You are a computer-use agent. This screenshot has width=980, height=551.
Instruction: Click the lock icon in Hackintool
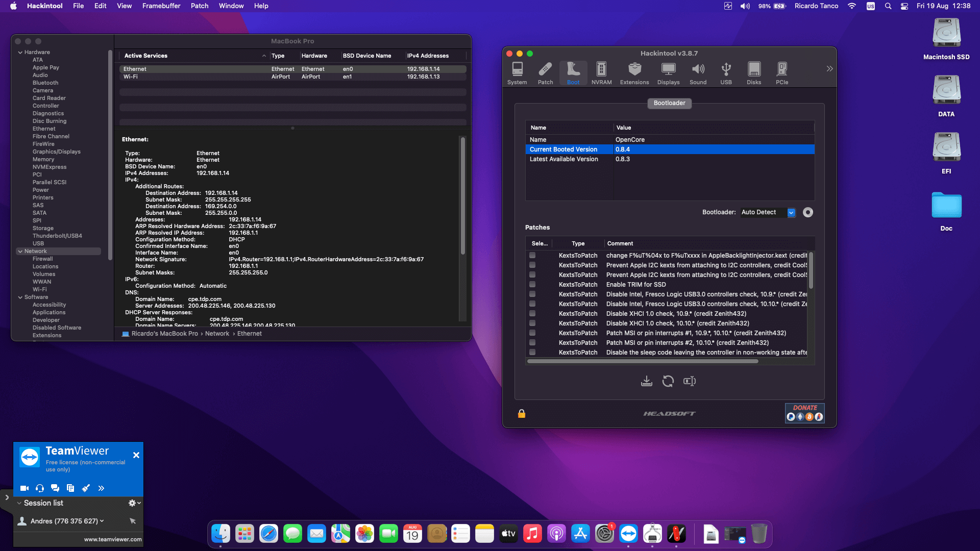click(x=521, y=414)
